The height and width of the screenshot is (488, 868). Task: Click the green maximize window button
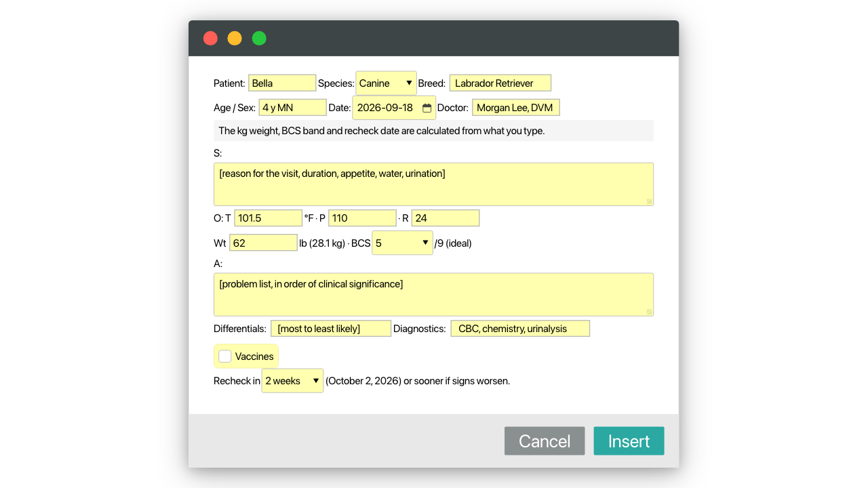click(259, 39)
